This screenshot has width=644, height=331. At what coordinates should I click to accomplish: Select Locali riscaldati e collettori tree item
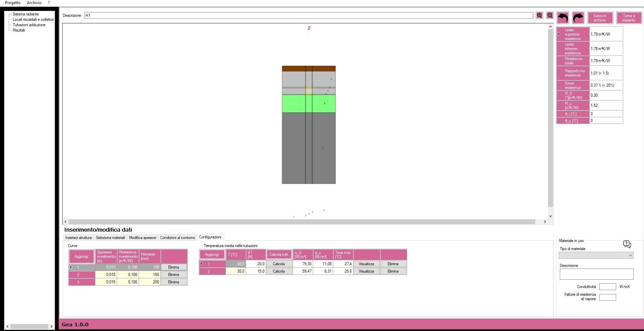[x=33, y=19]
